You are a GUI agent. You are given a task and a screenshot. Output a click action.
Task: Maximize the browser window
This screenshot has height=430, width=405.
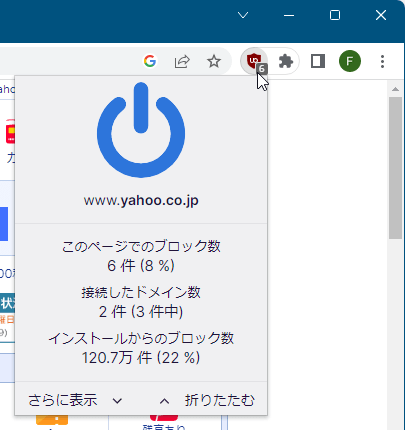(x=335, y=15)
